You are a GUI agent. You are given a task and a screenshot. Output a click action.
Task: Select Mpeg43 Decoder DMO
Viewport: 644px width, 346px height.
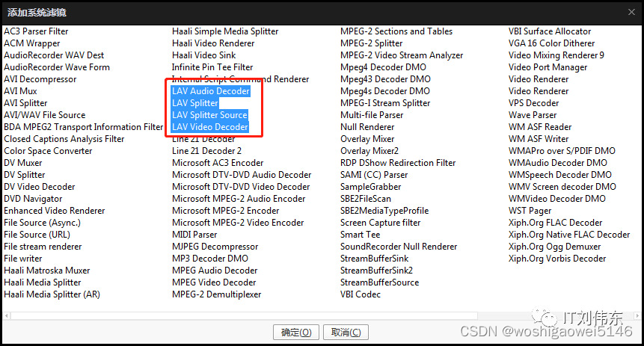(385, 79)
